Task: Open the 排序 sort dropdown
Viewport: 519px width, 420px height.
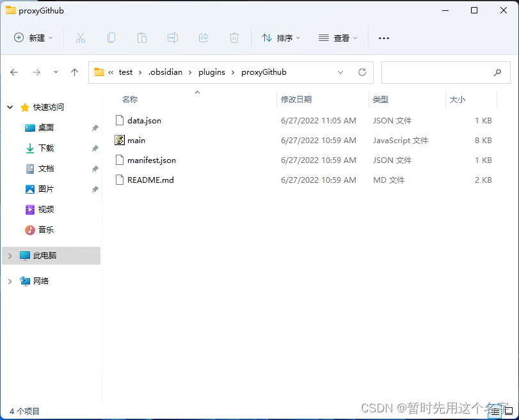Action: (281, 38)
